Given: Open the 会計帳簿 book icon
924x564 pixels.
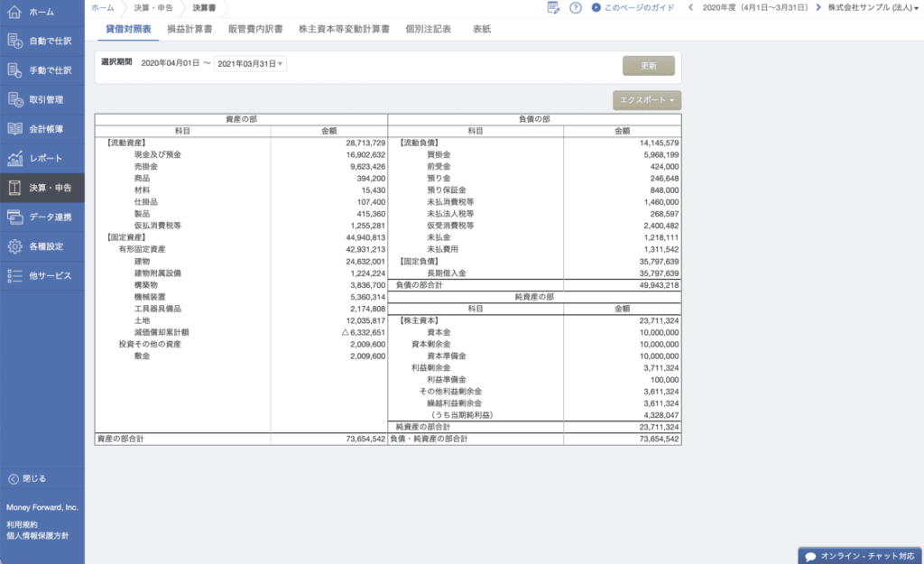Looking at the screenshot, I should tap(14, 129).
